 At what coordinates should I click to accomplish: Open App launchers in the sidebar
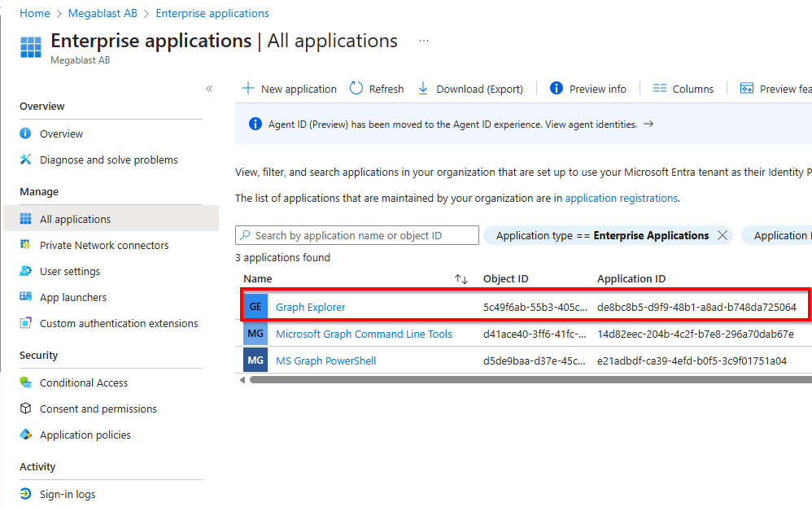(x=73, y=297)
